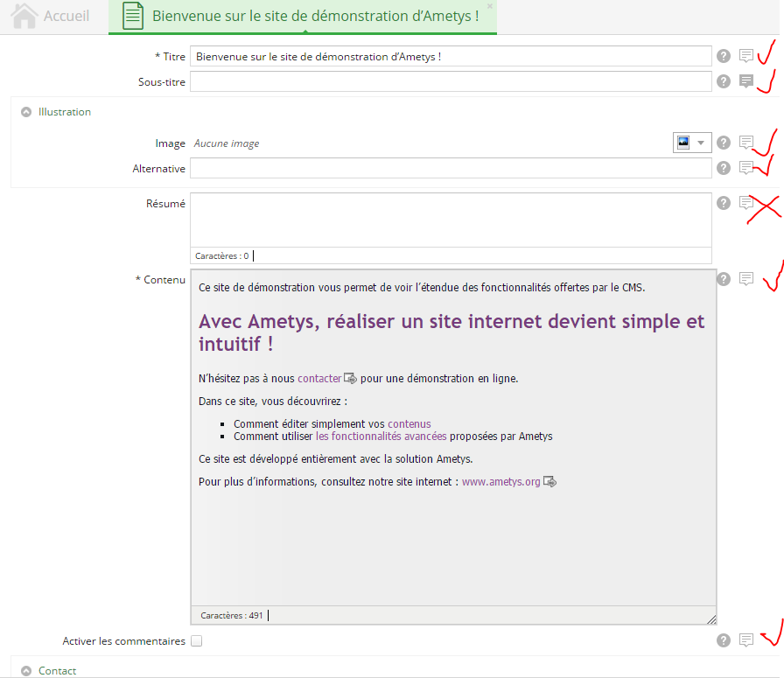Close the Bienvenue sur le site tab
Viewport: 784px width, 678px height.
(x=490, y=6)
